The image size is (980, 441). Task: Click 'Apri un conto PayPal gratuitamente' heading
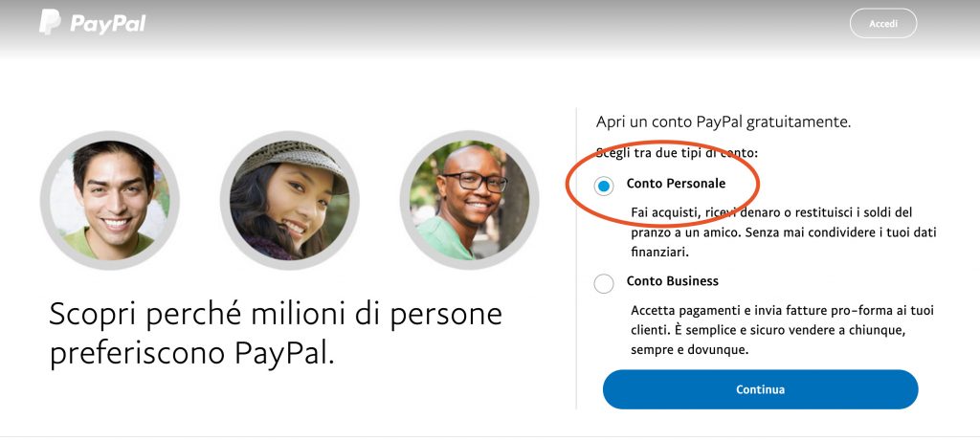click(x=724, y=121)
